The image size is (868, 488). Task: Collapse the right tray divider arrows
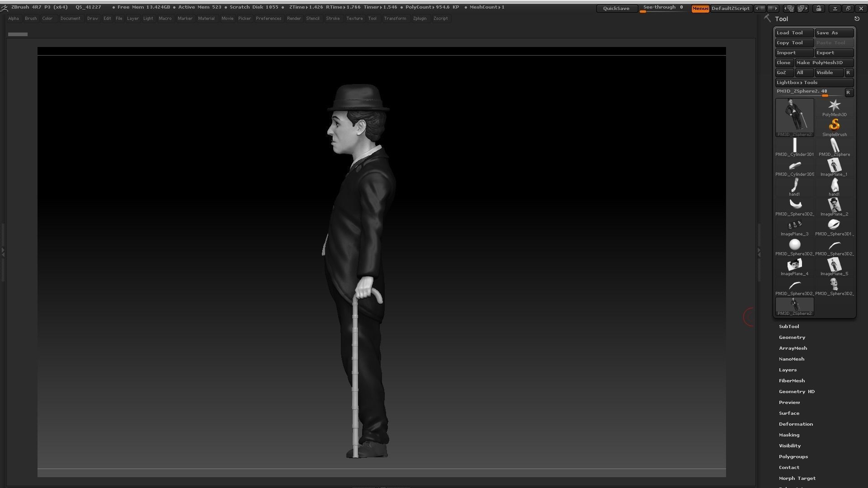click(759, 253)
